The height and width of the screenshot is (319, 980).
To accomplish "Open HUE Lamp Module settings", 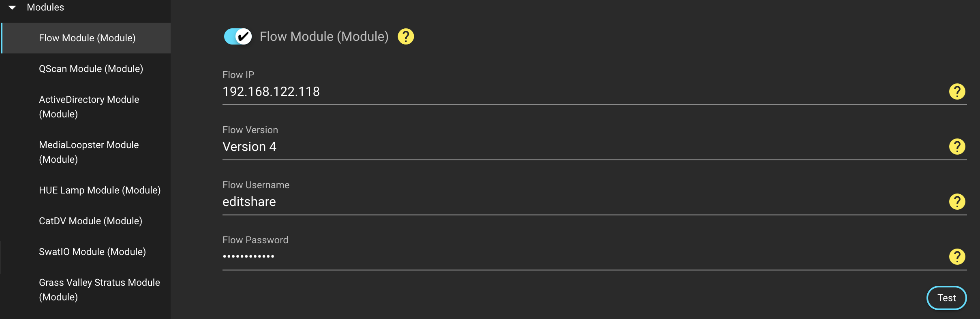I will 100,190.
